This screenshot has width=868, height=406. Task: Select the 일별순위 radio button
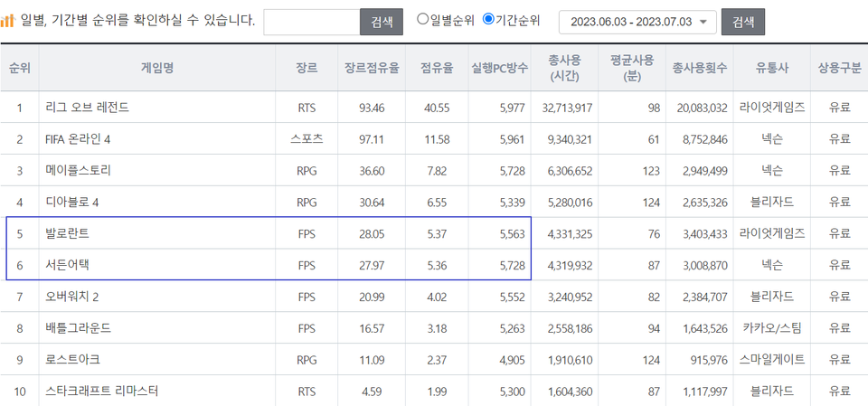(x=422, y=20)
